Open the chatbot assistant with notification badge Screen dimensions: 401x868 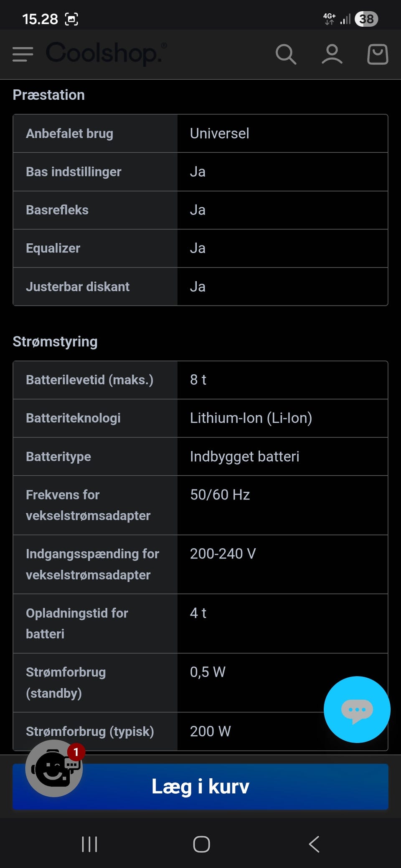pyautogui.click(x=54, y=769)
